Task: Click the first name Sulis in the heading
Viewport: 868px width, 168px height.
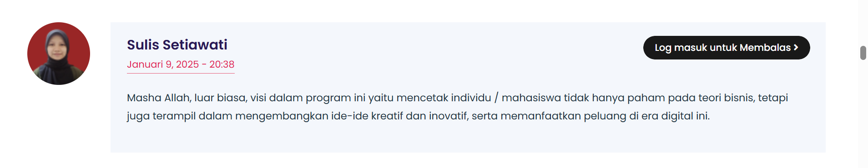Action: pyautogui.click(x=143, y=45)
